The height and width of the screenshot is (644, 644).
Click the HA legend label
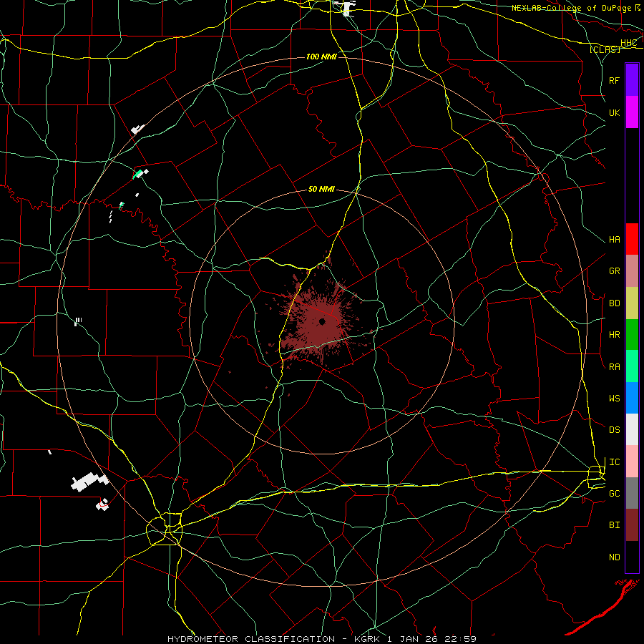pos(615,240)
